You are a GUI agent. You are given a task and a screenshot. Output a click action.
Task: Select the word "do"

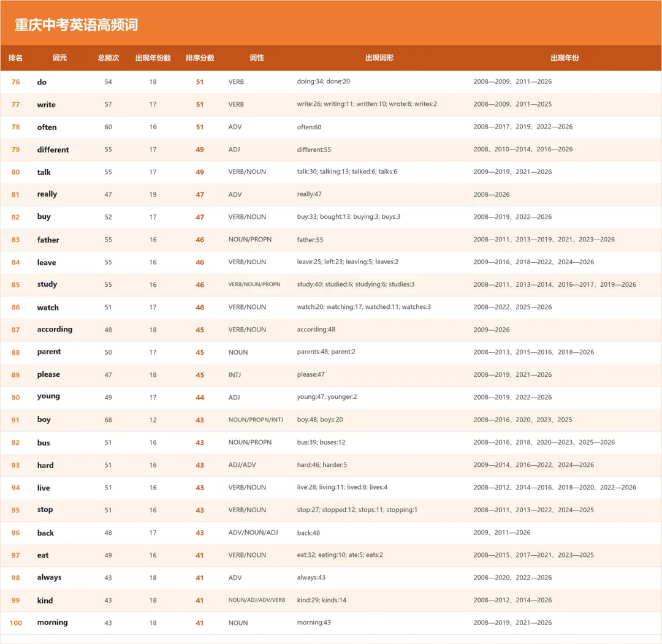42,82
